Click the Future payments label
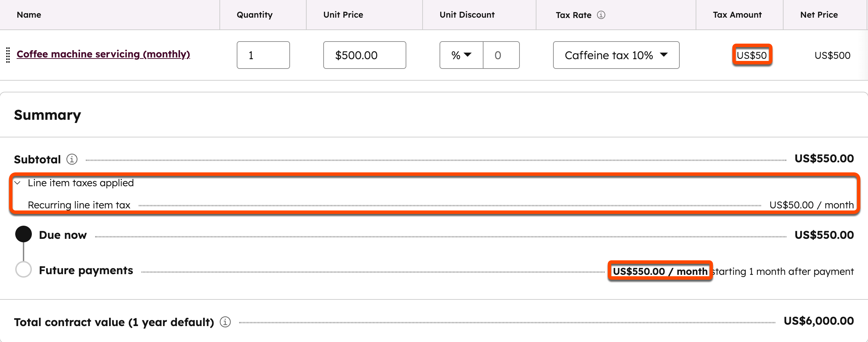The image size is (868, 342). coord(86,271)
